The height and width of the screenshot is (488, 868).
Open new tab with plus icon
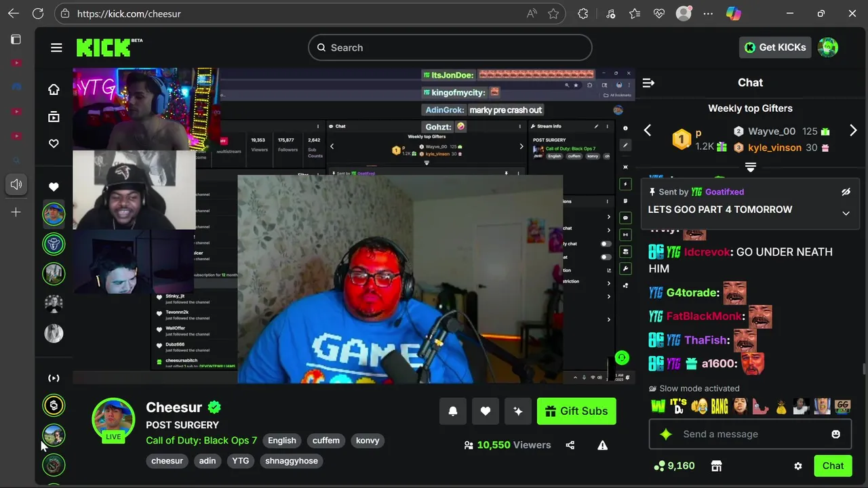pyautogui.click(x=16, y=212)
